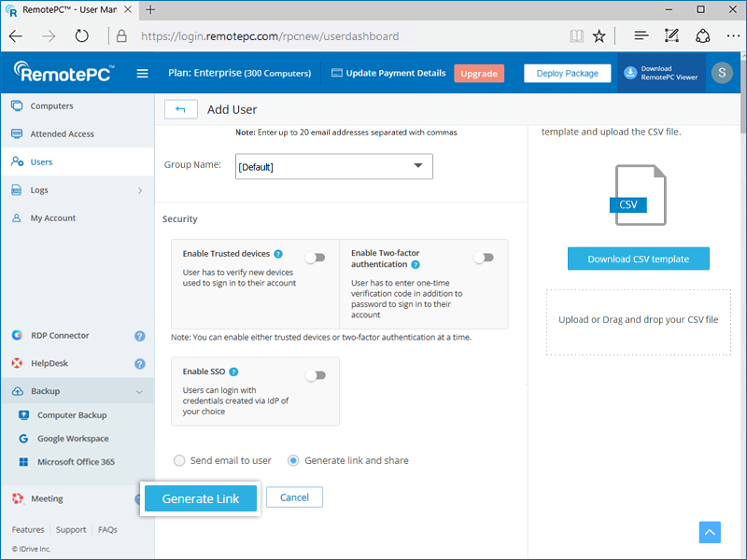
Task: Click the browser refresh icon
Action: pyautogui.click(x=82, y=36)
